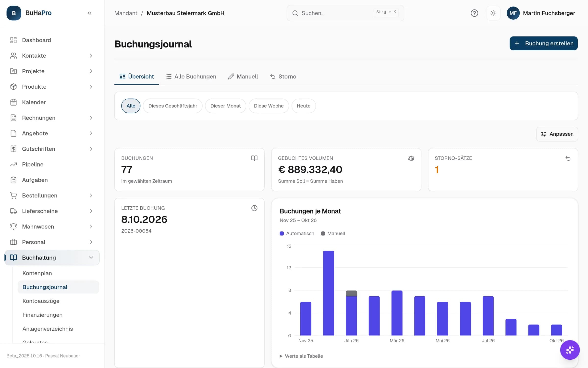
Task: Expand the Kontakte submenu chevron
Action: pyautogui.click(x=91, y=56)
